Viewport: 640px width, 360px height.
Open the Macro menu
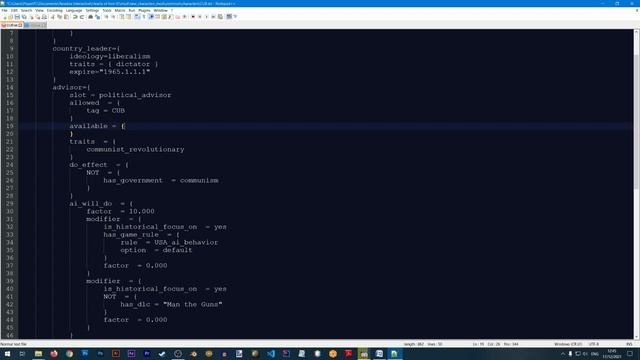(x=120, y=11)
